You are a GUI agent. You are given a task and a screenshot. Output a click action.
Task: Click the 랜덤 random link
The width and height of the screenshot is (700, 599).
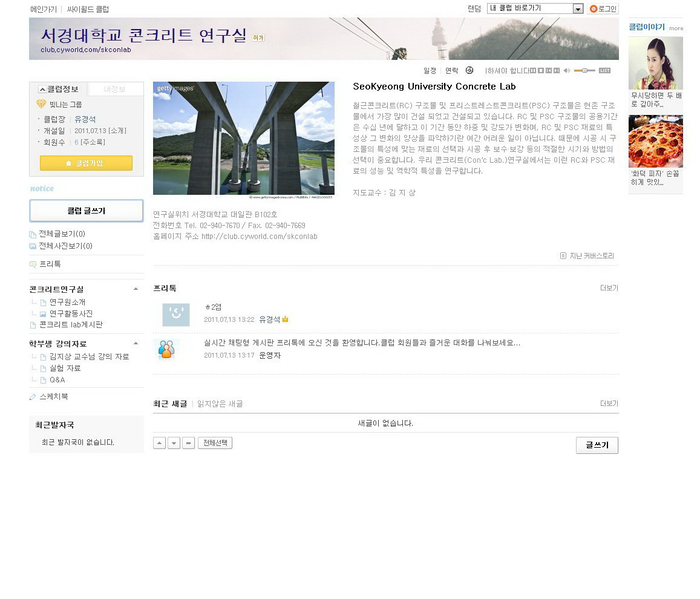[474, 8]
